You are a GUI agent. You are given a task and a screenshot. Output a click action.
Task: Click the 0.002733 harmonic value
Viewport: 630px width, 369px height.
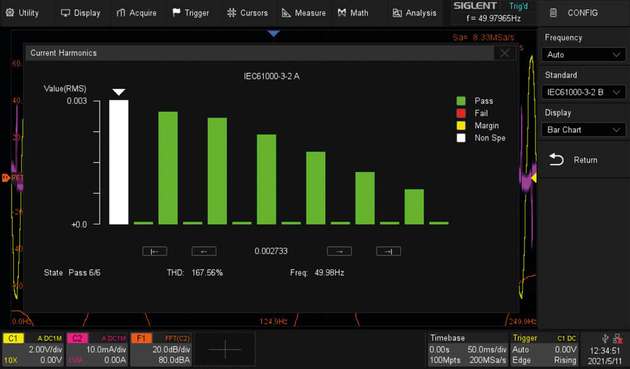(271, 251)
